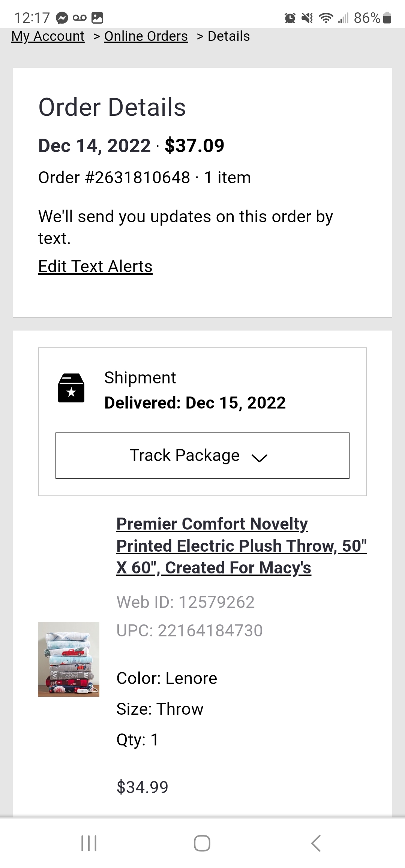Go to Online Orders breadcrumb
The height and width of the screenshot is (868, 405).
point(146,36)
